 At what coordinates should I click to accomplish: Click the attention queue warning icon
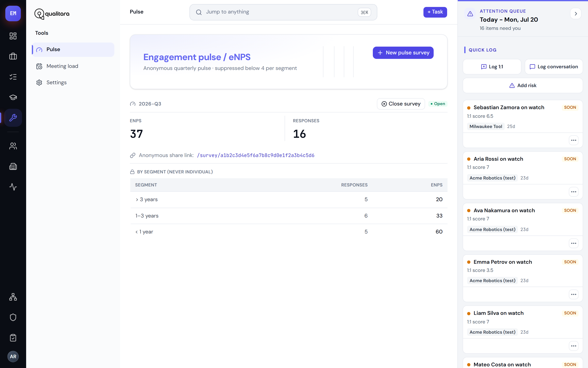[470, 14]
